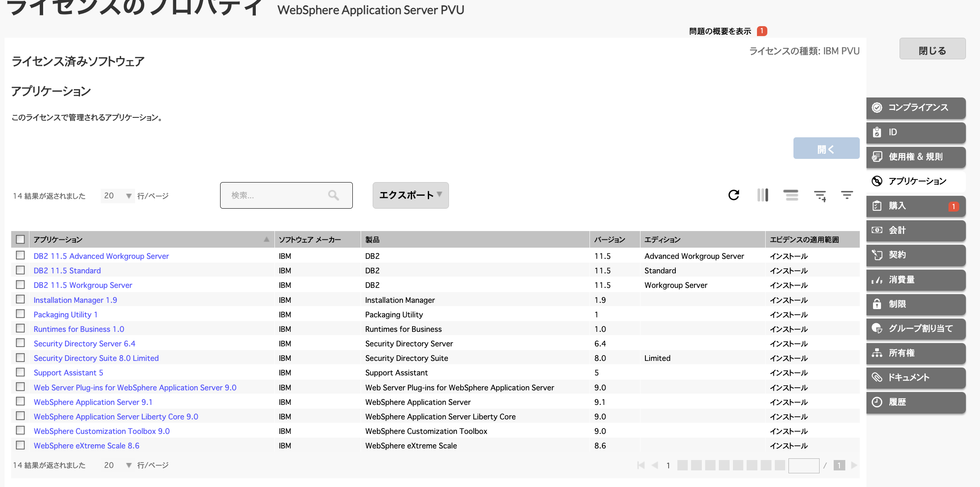Viewport: 980px width, 487px height.
Task: Click the 検索 search input field
Action: point(286,195)
